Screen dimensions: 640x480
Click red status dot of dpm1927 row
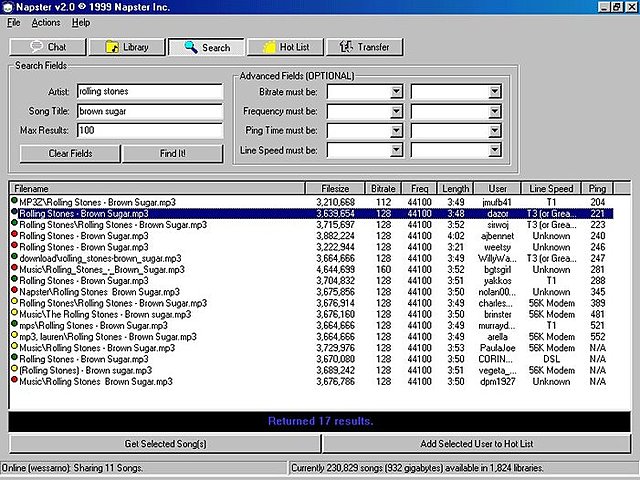coord(14,380)
